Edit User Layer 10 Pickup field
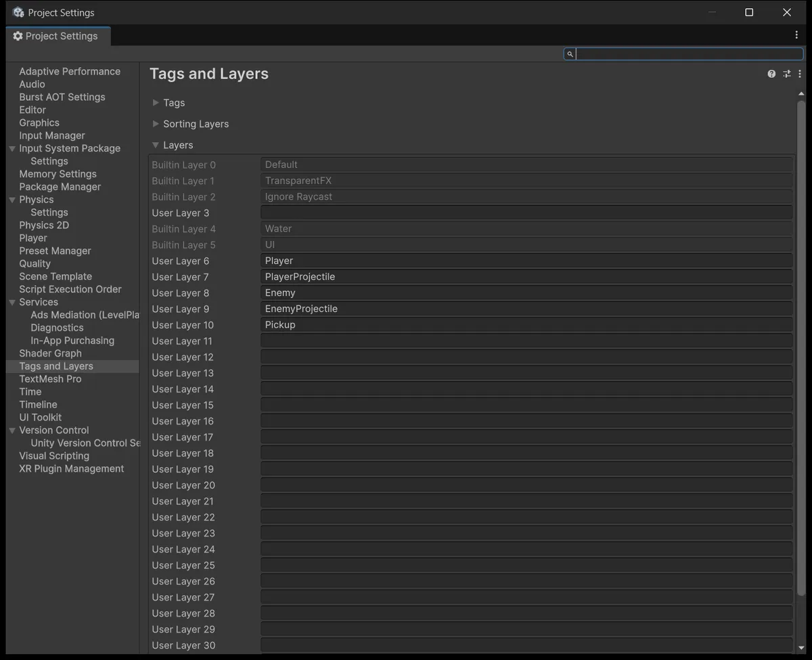The width and height of the screenshot is (812, 660). 526,325
